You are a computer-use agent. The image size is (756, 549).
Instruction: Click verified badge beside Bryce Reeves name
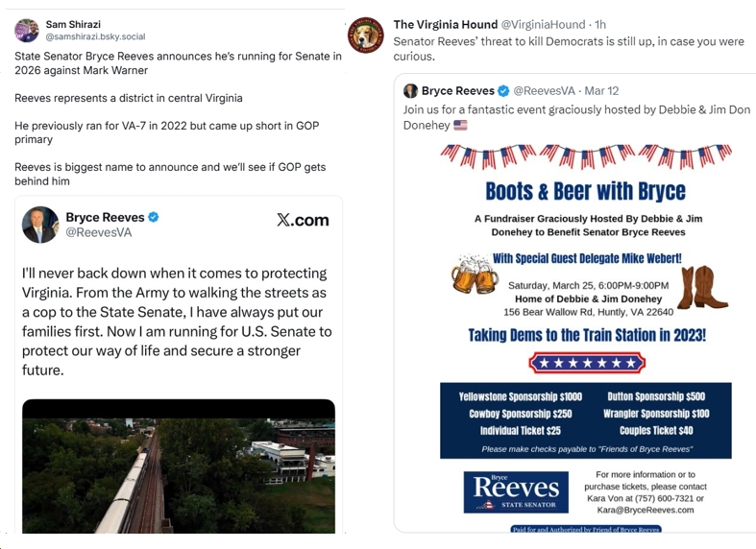(154, 217)
